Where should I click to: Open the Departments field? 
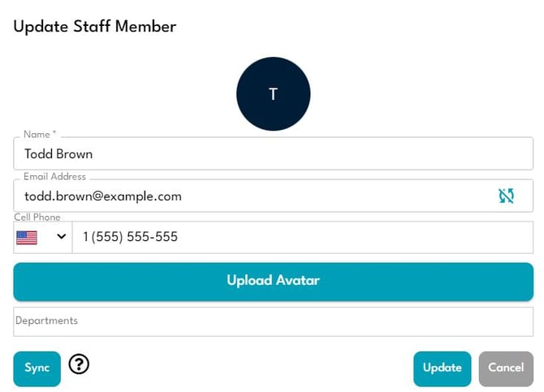[x=273, y=321]
